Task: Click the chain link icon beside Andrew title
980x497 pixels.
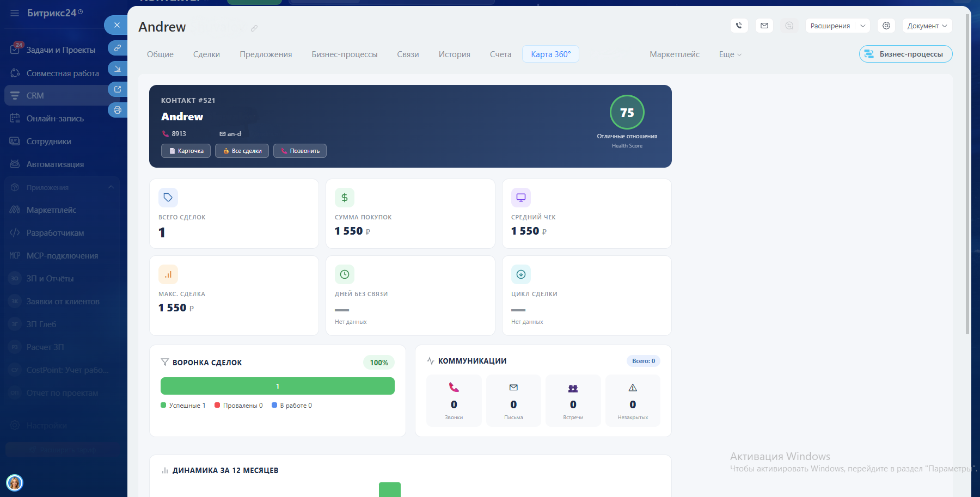Action: click(254, 28)
